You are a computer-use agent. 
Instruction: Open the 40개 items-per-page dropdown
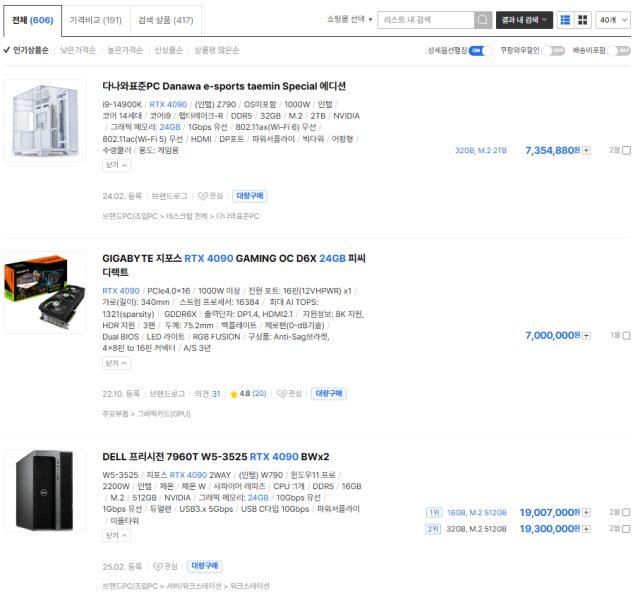click(x=613, y=20)
